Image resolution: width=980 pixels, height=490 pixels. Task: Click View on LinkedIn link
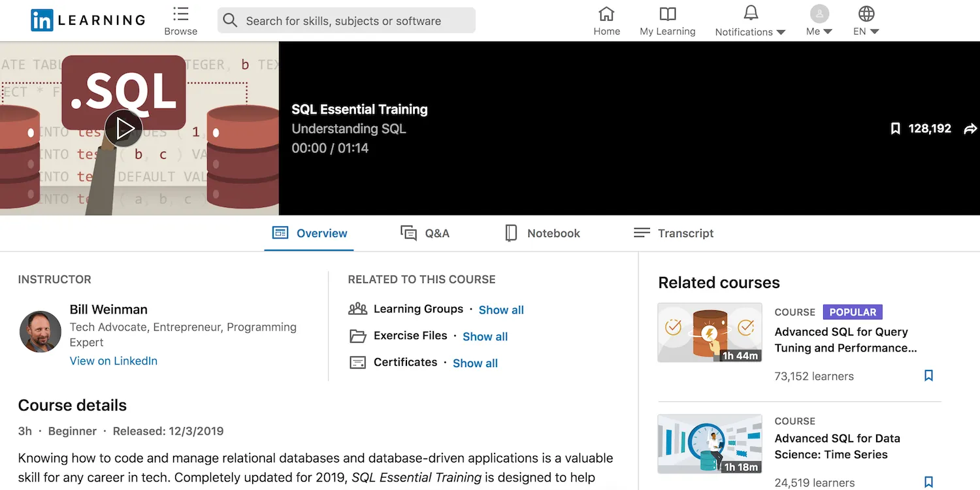(x=114, y=361)
